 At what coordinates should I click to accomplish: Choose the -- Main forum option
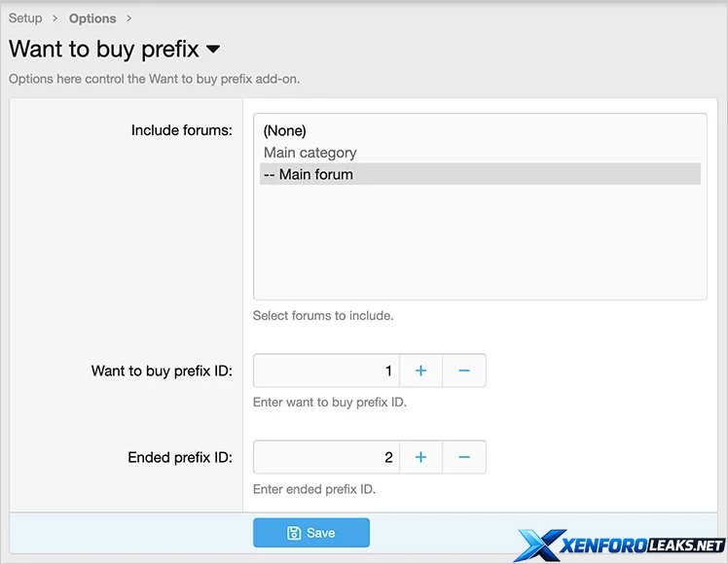coord(309,175)
